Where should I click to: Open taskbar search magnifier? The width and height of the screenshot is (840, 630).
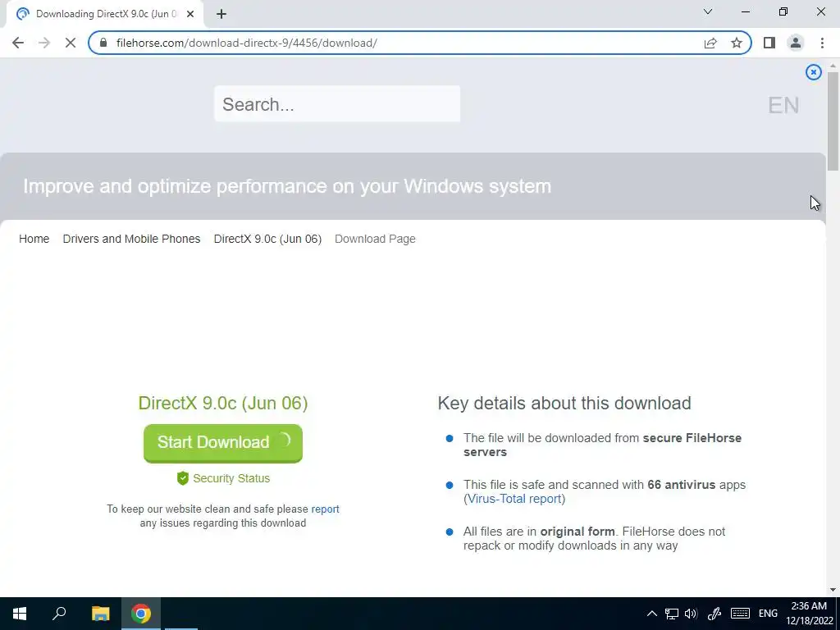coord(59,614)
